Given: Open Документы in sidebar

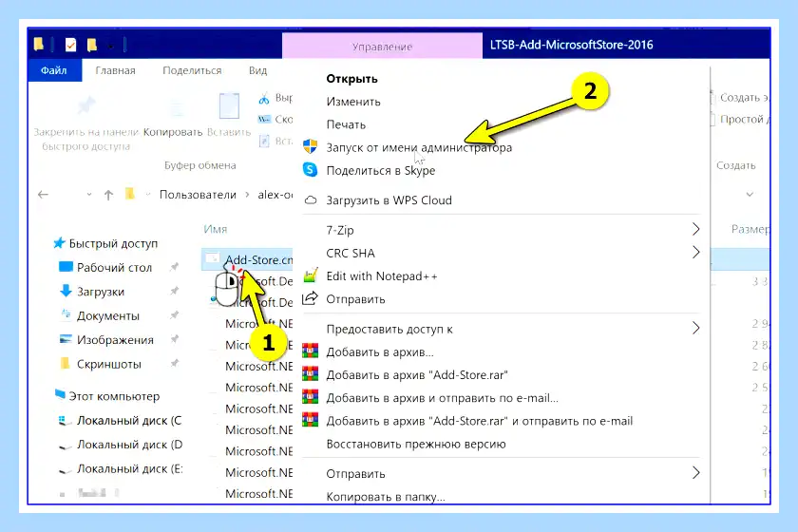Looking at the screenshot, I should (108, 315).
